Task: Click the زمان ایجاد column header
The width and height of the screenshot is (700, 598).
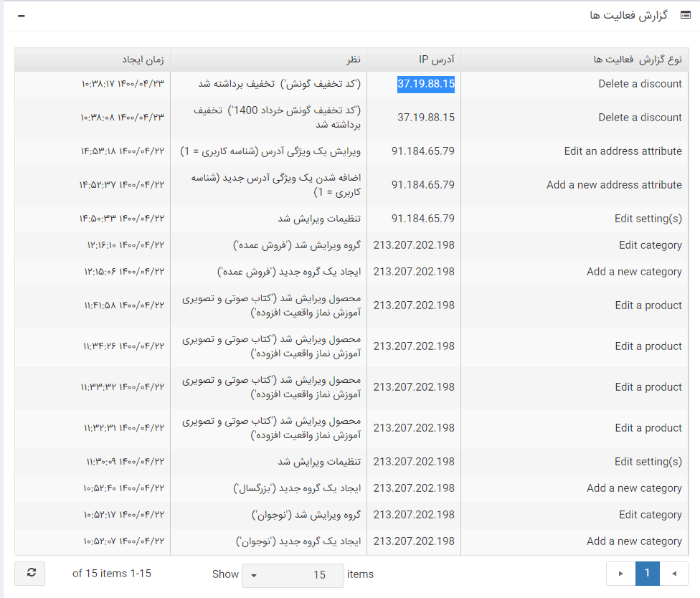Action: 142,60
